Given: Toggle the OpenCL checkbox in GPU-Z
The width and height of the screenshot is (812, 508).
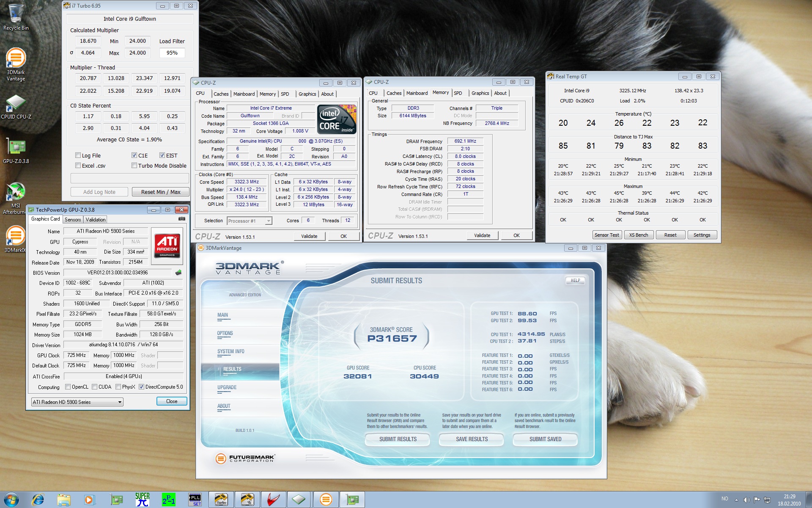Looking at the screenshot, I should (68, 387).
